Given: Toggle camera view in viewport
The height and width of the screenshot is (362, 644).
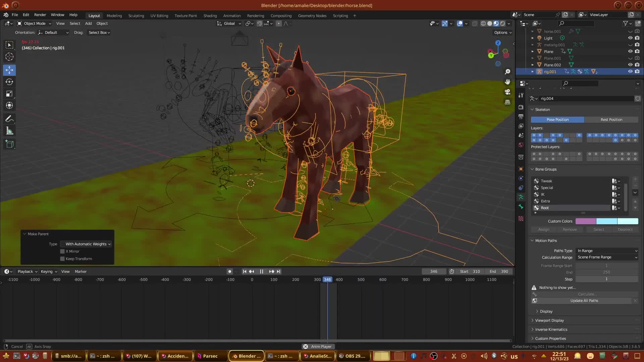Looking at the screenshot, I should pyautogui.click(x=507, y=92).
